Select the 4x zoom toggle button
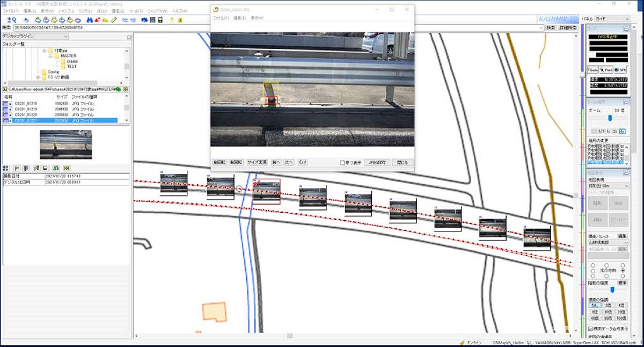644x347 pixels. point(623,131)
